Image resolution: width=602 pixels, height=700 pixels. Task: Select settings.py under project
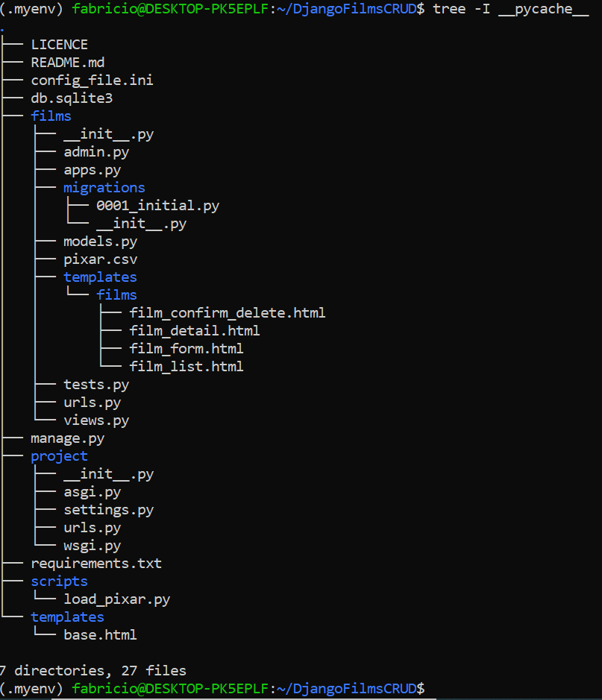tap(108, 510)
